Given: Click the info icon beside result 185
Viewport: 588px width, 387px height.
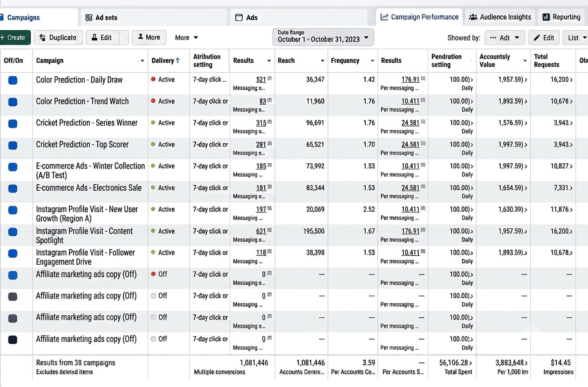Looking at the screenshot, I should [270, 165].
